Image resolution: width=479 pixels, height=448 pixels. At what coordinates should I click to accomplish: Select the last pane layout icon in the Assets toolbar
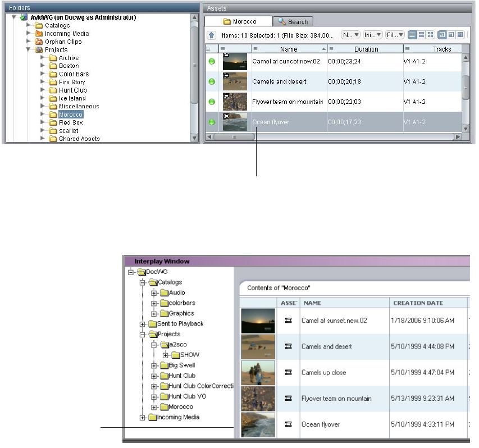click(x=460, y=35)
